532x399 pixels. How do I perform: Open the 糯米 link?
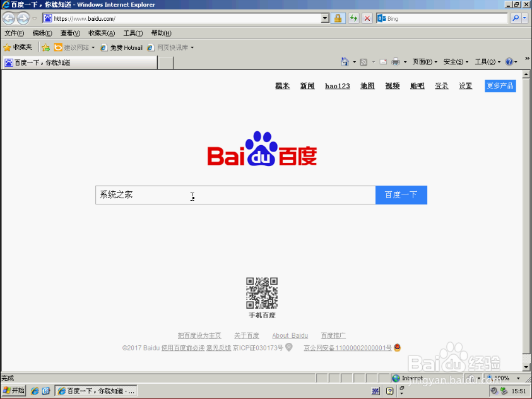pos(282,86)
